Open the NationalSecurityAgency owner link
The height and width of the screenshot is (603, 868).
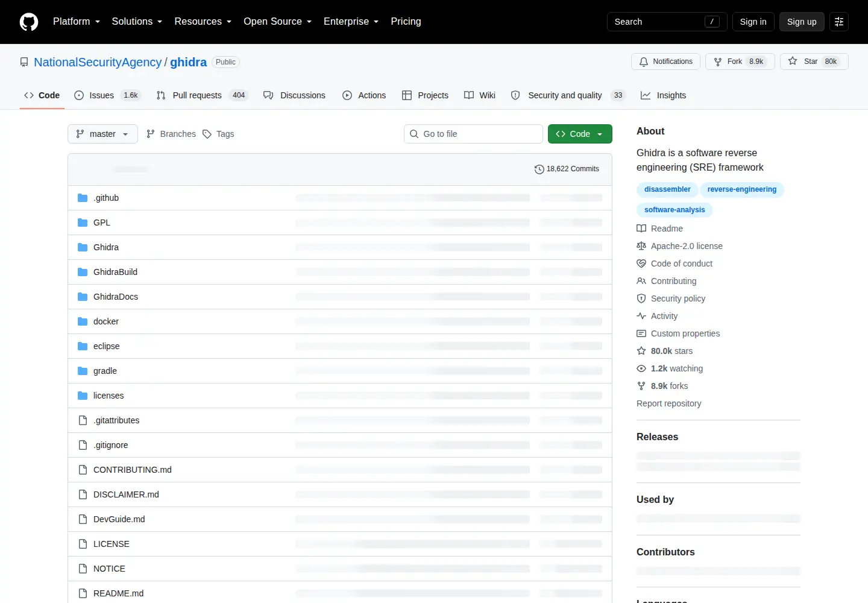coord(98,62)
